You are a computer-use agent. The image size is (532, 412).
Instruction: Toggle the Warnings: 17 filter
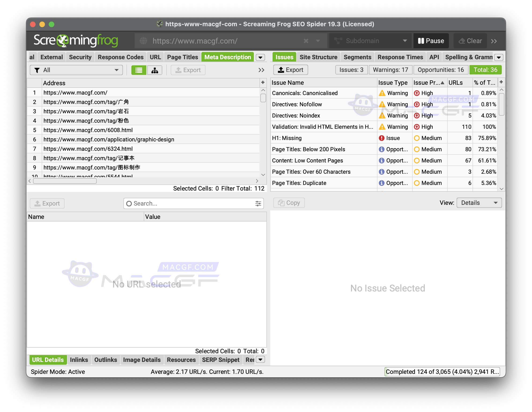[x=390, y=70]
